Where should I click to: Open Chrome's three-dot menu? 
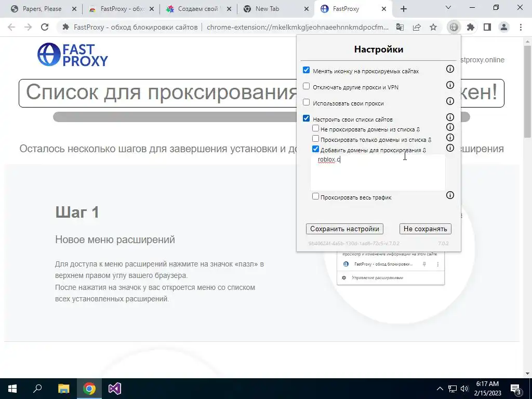click(x=521, y=27)
